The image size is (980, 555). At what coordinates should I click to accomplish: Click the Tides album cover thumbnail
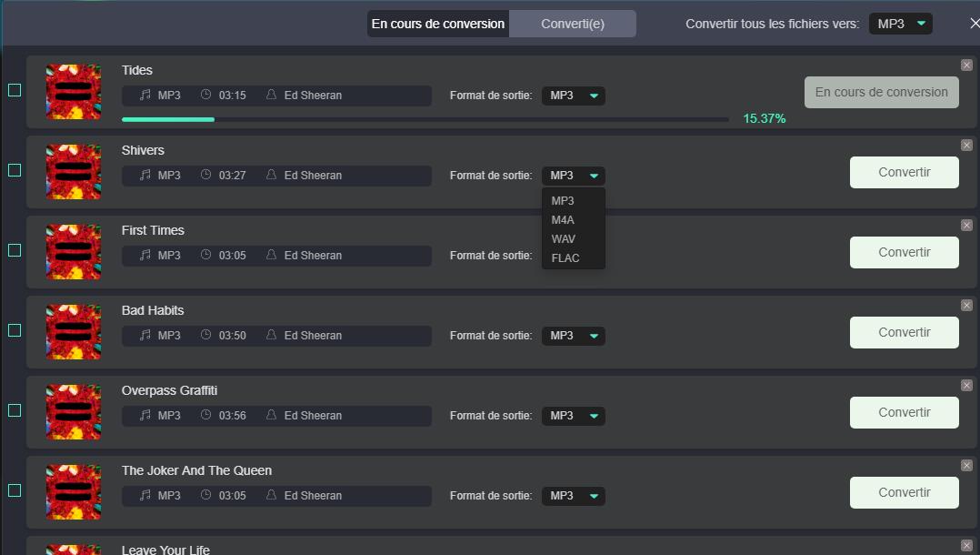point(74,91)
